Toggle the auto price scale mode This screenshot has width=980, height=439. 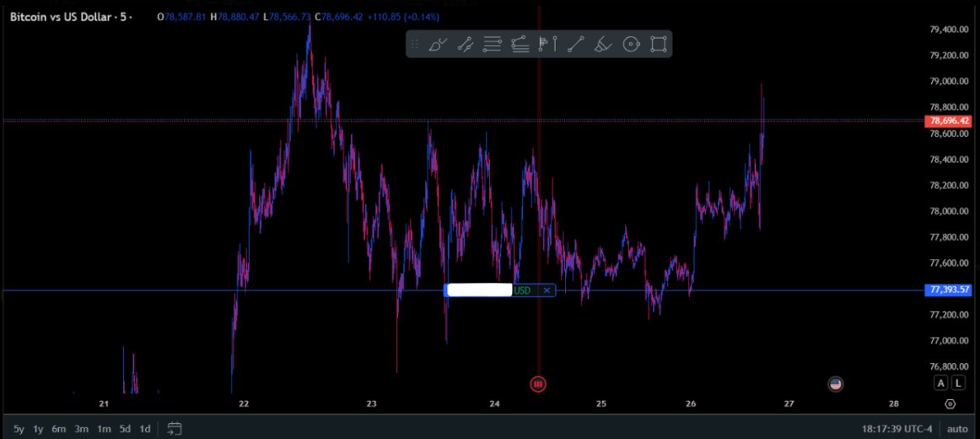pos(957,429)
